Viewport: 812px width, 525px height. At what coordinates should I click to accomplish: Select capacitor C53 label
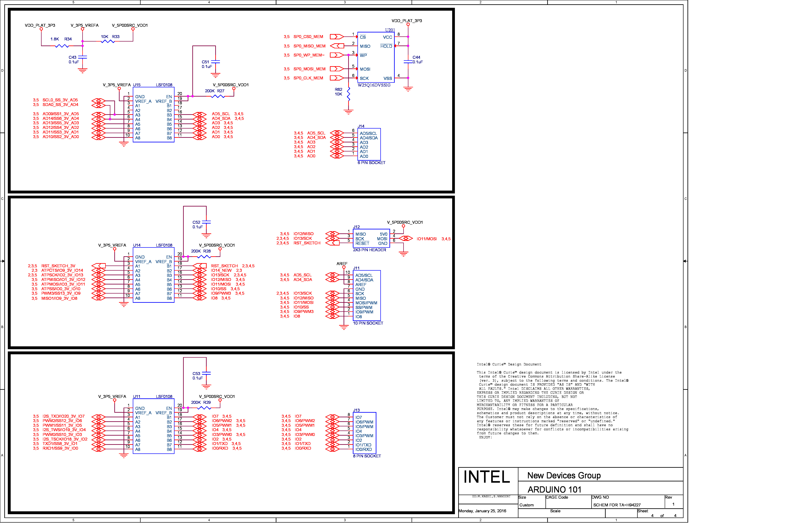(198, 376)
